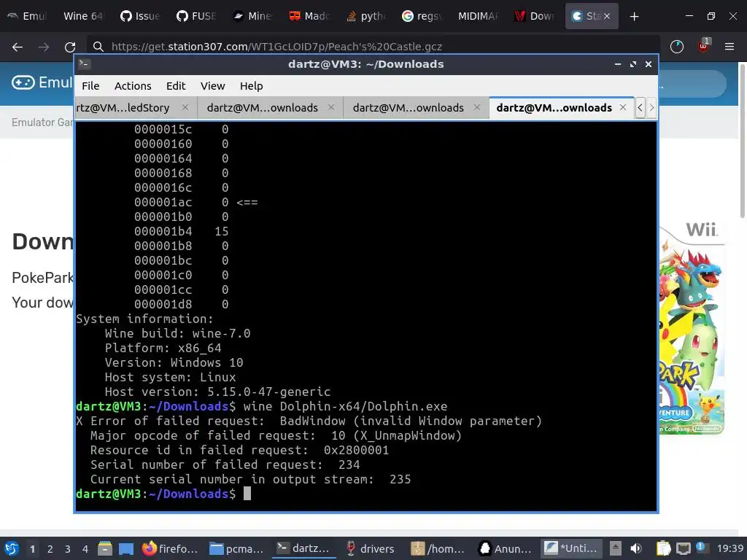747x560 pixels.
Task: Open the Wine drivers taskbar entry
Action: [370, 548]
